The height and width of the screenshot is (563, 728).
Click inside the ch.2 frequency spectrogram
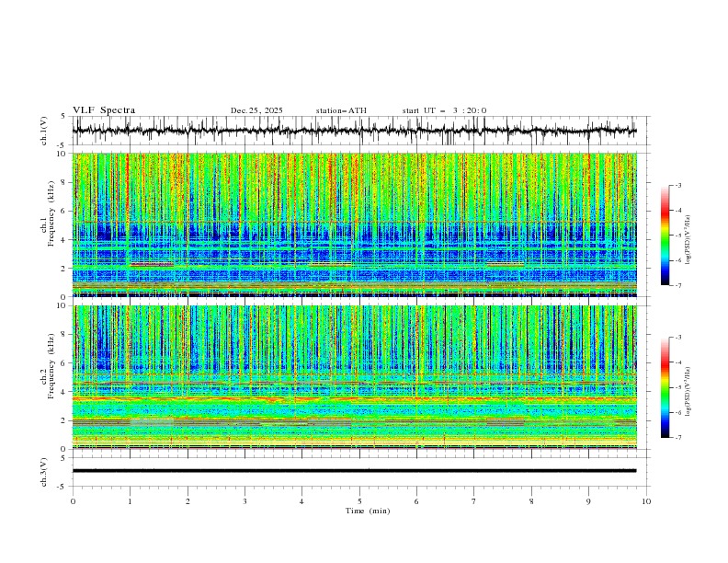point(358,376)
